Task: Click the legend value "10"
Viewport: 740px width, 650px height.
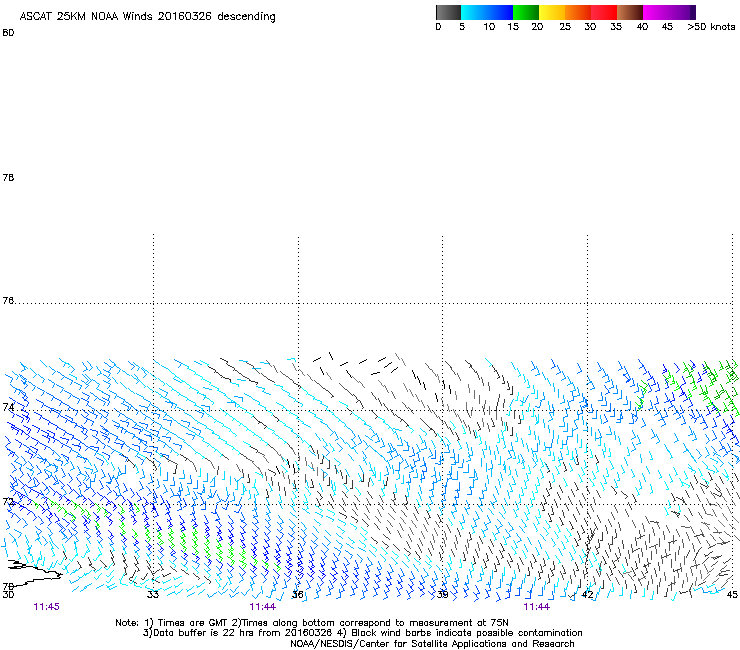Action: pyautogui.click(x=489, y=27)
